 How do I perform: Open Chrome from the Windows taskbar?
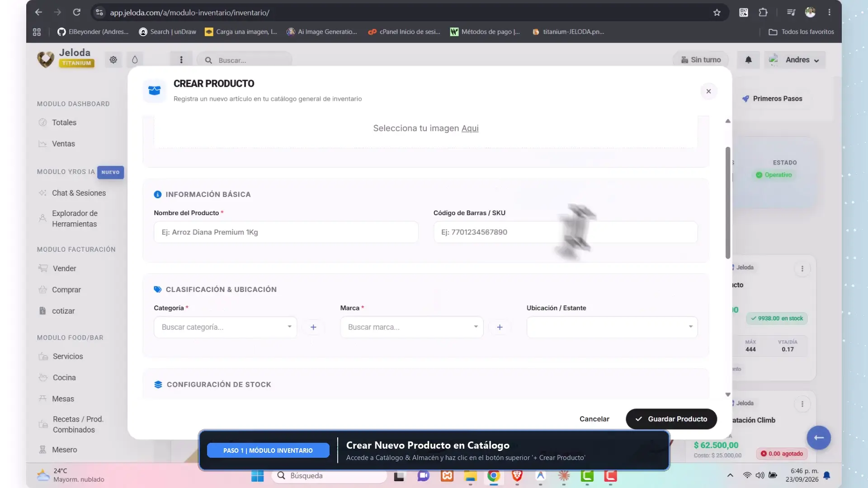[494, 476]
